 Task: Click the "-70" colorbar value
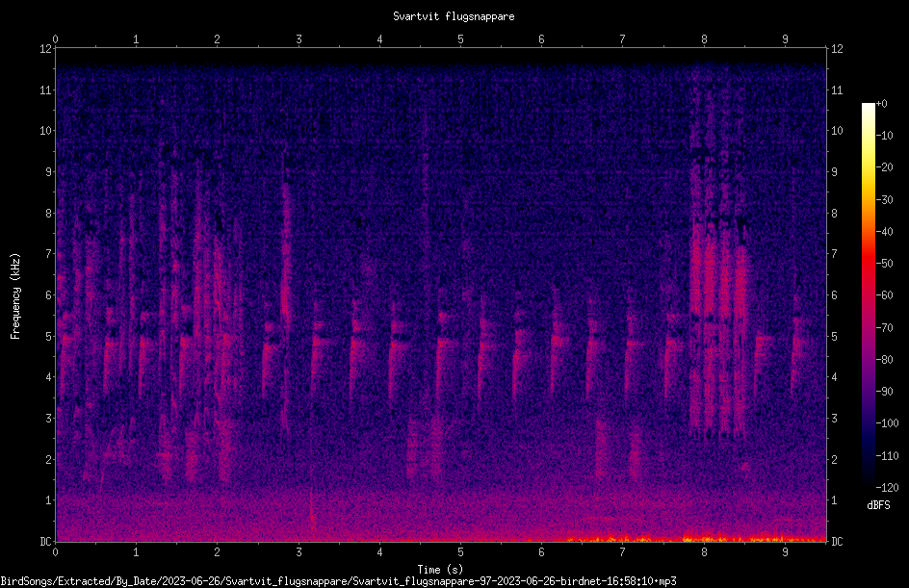[884, 328]
